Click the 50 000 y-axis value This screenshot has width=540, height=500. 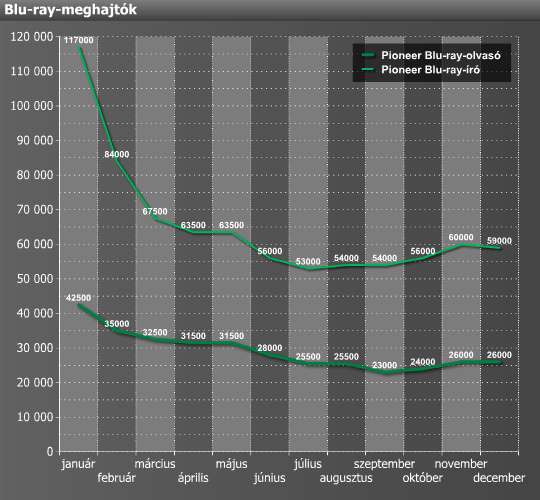pyautogui.click(x=35, y=279)
